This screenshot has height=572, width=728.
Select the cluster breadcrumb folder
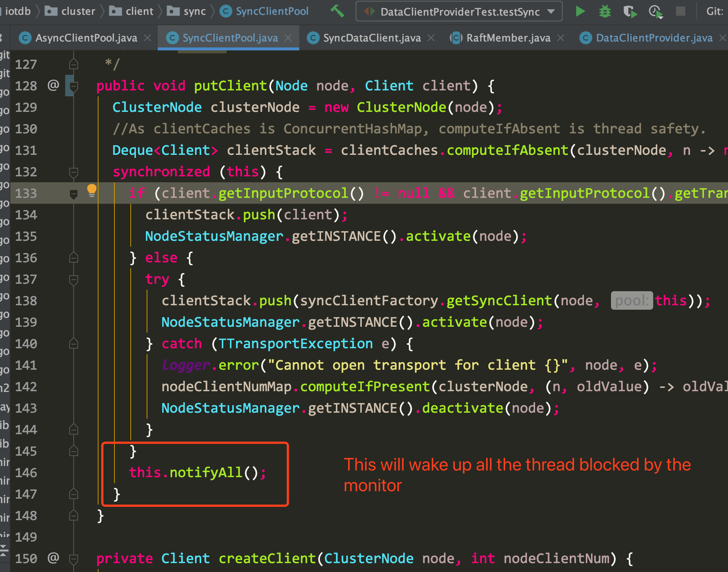pyautogui.click(x=70, y=11)
